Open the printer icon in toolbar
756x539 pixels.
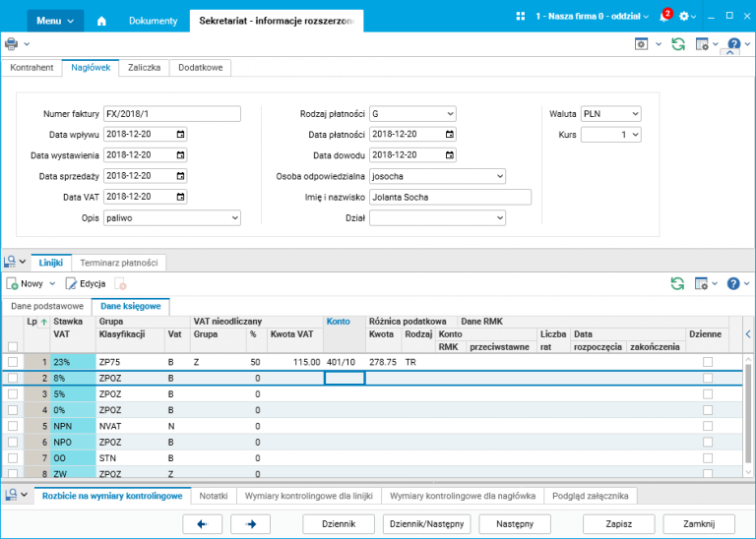point(12,44)
